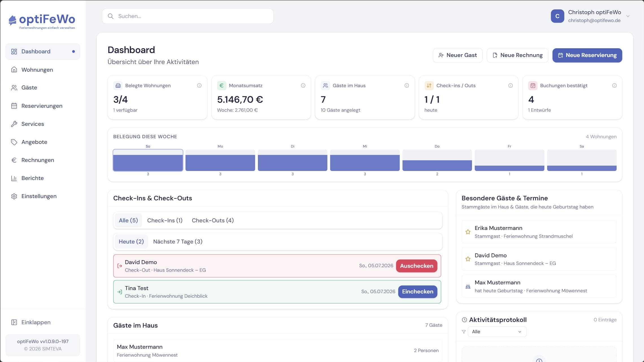The width and height of the screenshot is (644, 362).
Task: Show info for Buchungen bestätigt card
Action: [614, 85]
